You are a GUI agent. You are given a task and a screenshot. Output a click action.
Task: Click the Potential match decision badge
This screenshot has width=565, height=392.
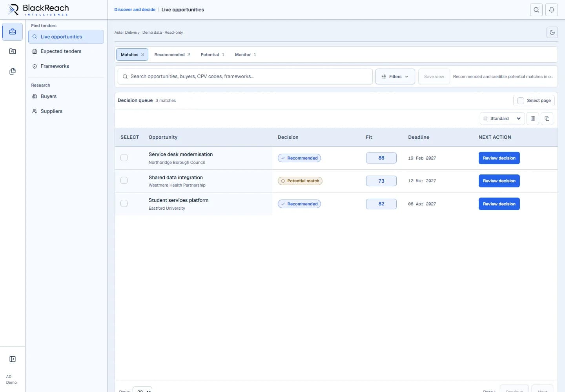[300, 181]
